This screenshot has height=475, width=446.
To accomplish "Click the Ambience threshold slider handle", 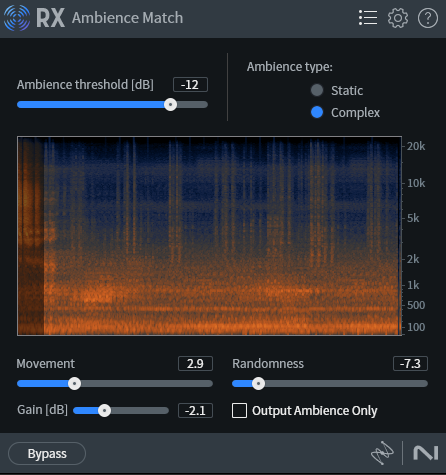I will coord(170,105).
